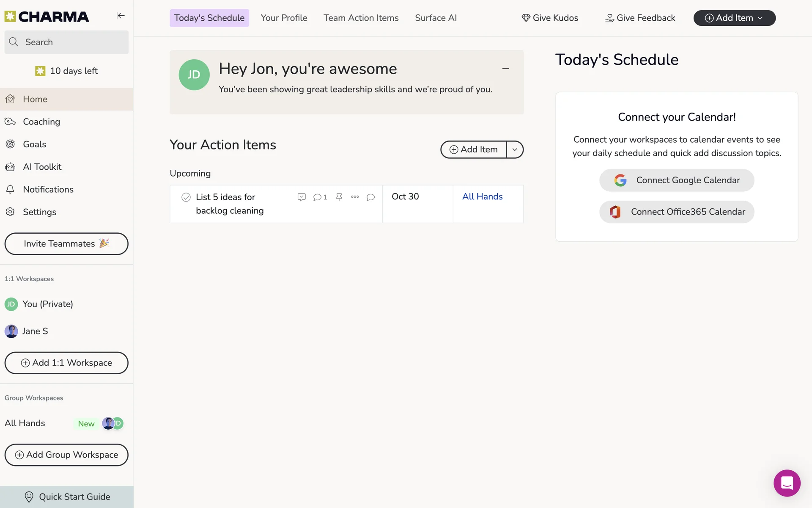The image size is (812, 508).
Task: Open the All Hands workspace link
Action: coord(482,196)
